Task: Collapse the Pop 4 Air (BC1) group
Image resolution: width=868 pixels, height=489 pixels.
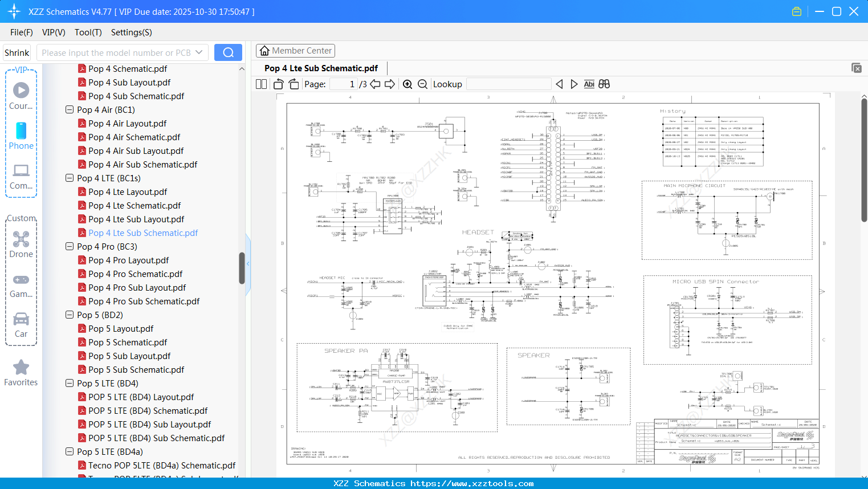Action: coord(69,109)
